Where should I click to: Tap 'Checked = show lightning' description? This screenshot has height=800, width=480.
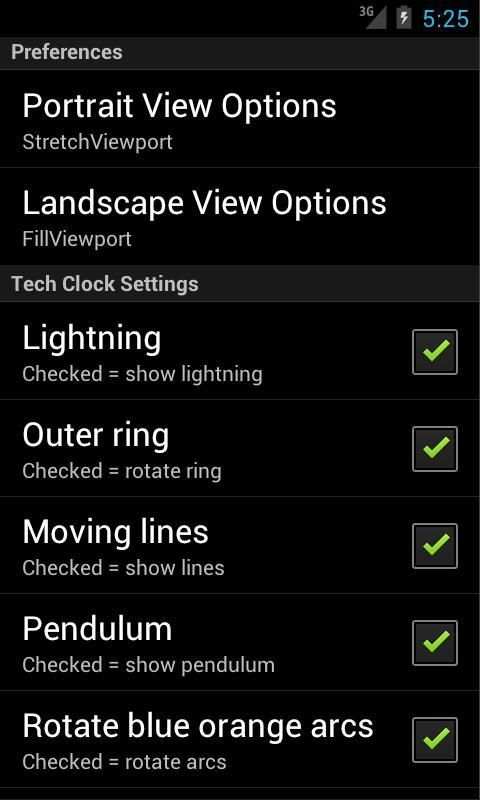[142, 374]
